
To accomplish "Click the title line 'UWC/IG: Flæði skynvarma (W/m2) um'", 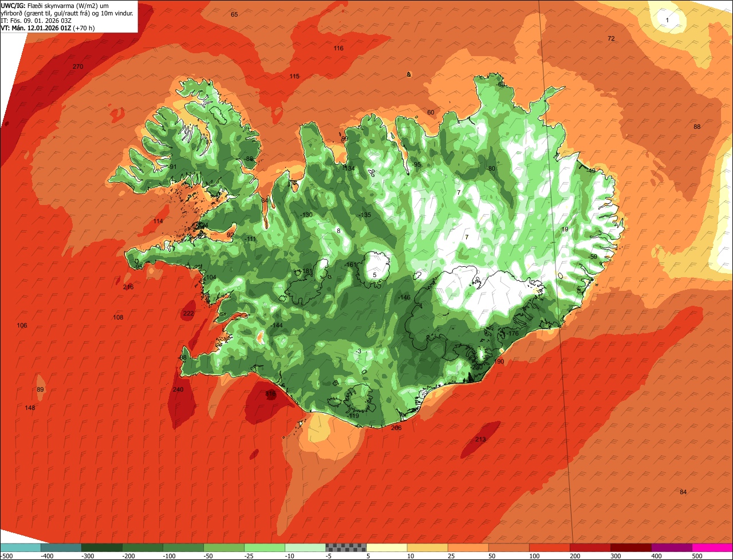I will pyautogui.click(x=54, y=5).
